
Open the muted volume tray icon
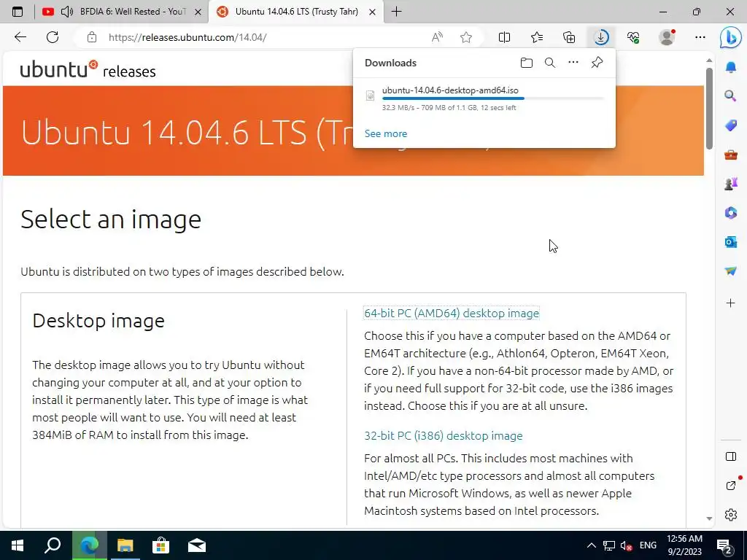[626, 545]
